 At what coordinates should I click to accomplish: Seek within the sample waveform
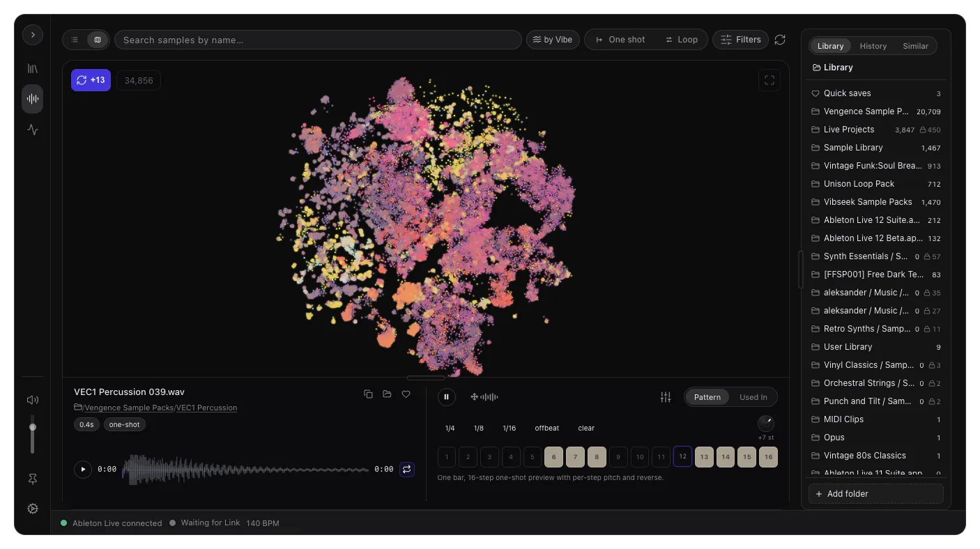pyautogui.click(x=245, y=469)
